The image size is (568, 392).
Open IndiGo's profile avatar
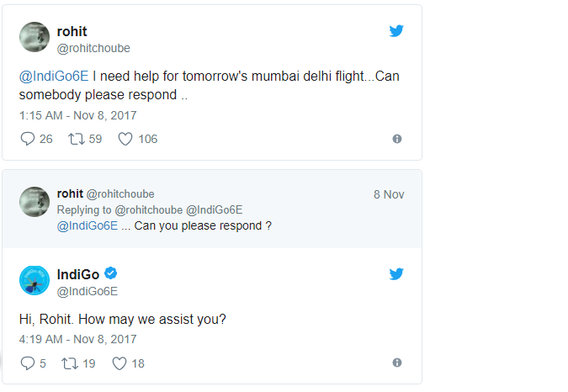[35, 281]
